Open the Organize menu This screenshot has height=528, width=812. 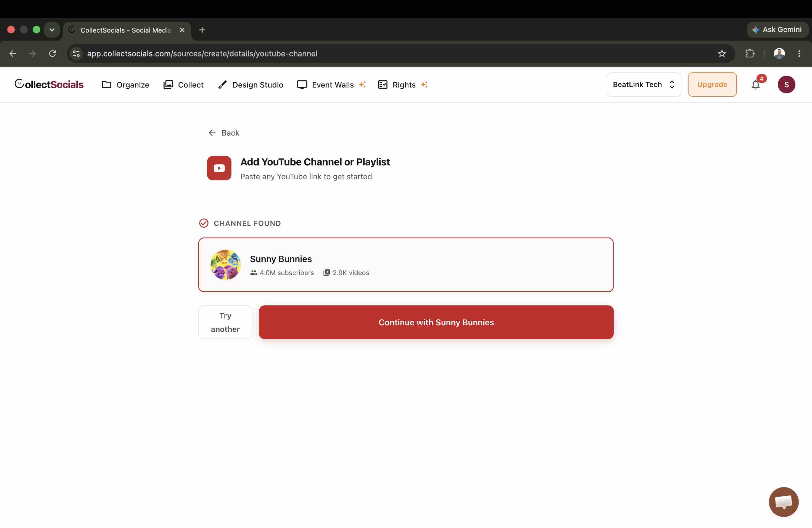pos(125,85)
